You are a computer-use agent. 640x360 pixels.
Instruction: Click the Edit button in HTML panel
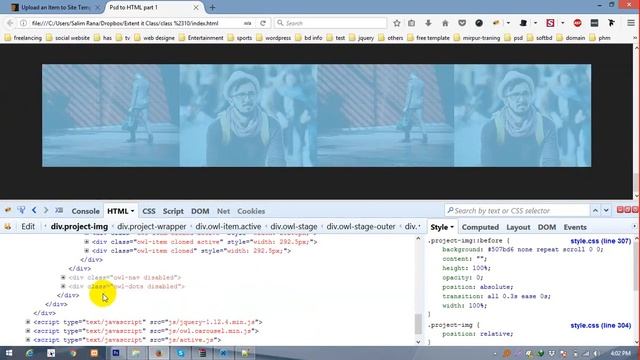click(28, 227)
